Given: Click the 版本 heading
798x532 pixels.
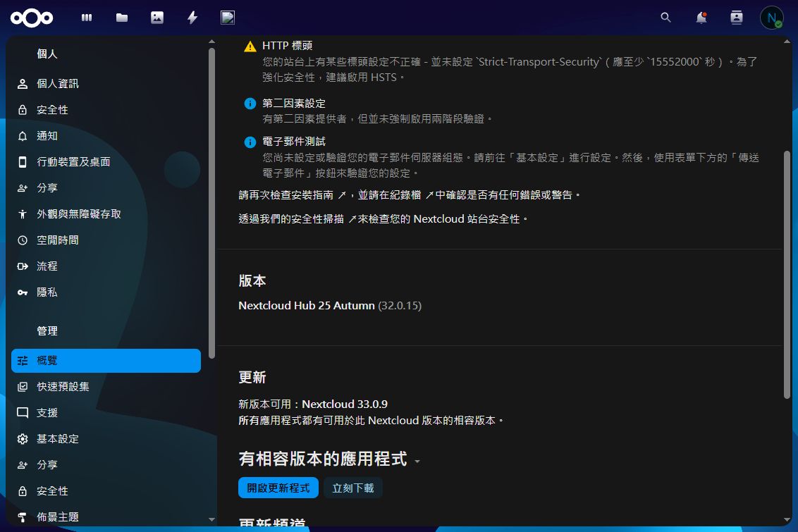Looking at the screenshot, I should (x=252, y=280).
